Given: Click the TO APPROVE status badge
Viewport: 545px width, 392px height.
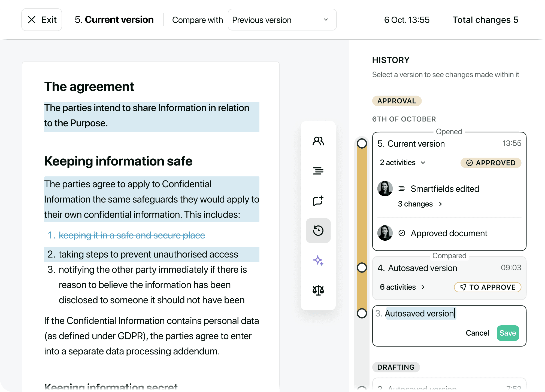Looking at the screenshot, I should 488,287.
